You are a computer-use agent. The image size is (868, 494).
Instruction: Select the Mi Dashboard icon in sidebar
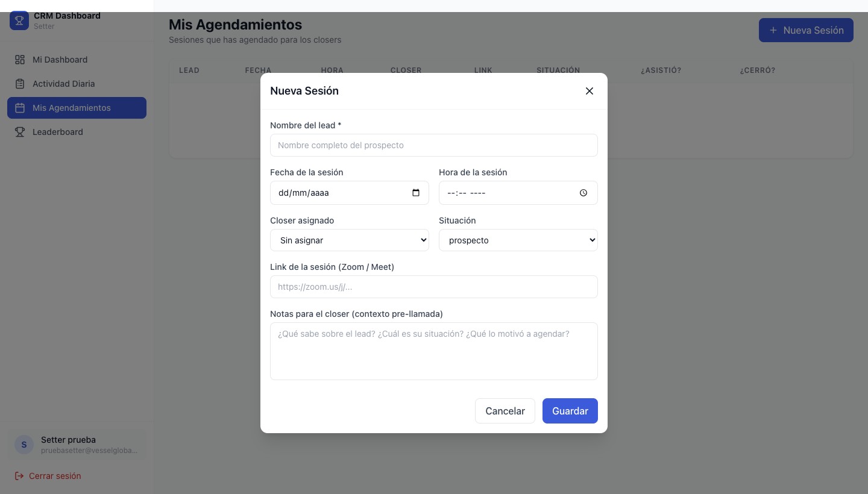pos(20,60)
